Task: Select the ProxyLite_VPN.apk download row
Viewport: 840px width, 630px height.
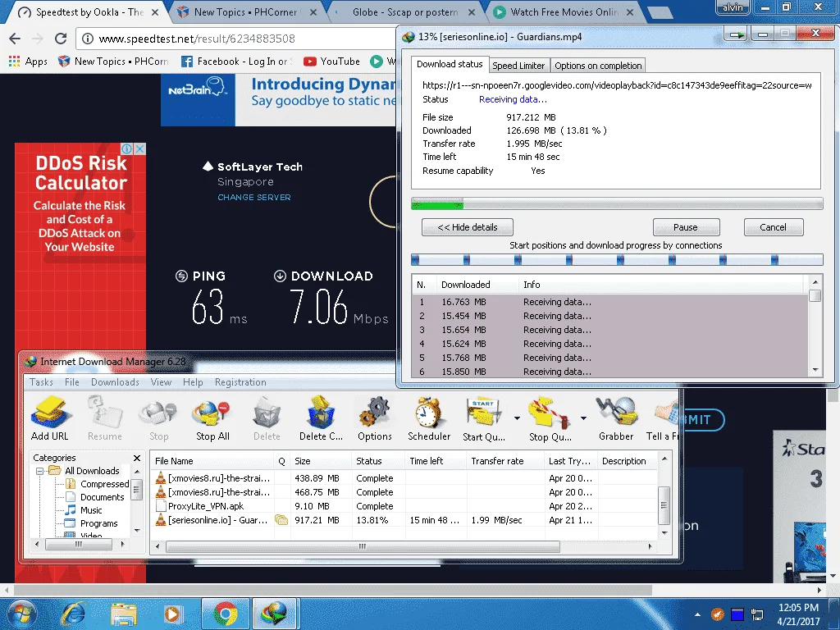Action: [403, 505]
